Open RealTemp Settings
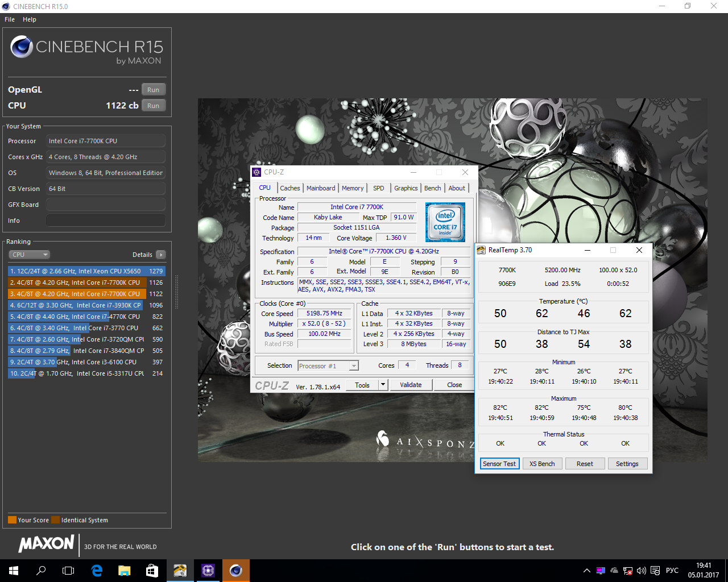The height and width of the screenshot is (582, 728). coord(627,464)
